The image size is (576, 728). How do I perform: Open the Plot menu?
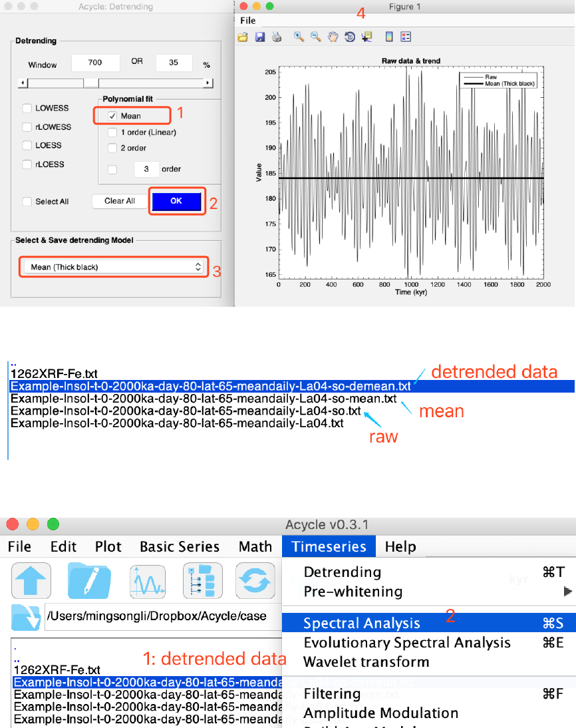(x=108, y=546)
